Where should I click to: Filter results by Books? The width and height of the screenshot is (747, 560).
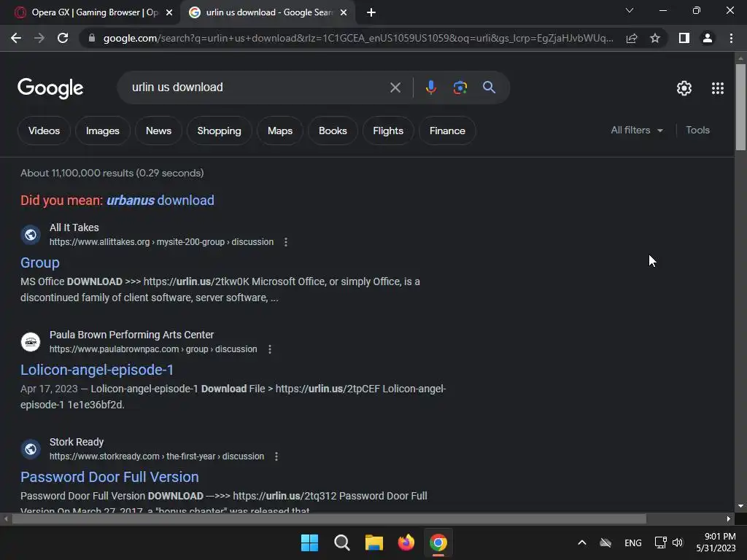point(333,131)
